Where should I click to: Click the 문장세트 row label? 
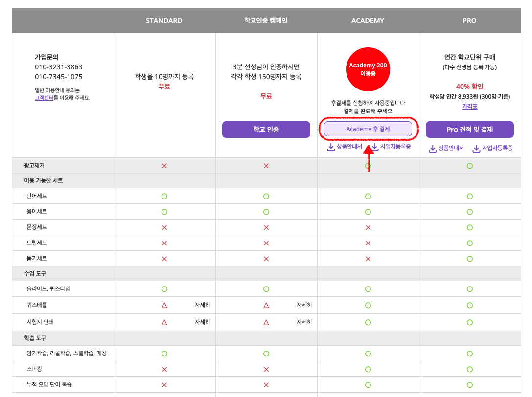pos(37,227)
